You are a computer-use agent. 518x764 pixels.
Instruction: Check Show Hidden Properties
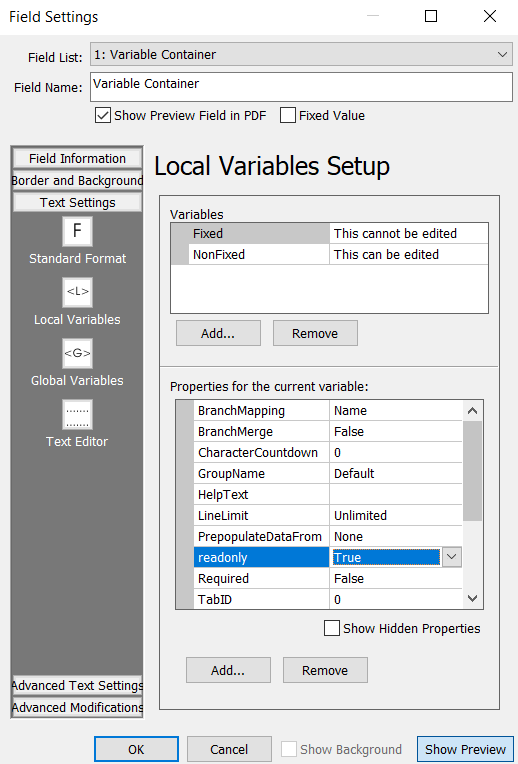click(x=332, y=628)
